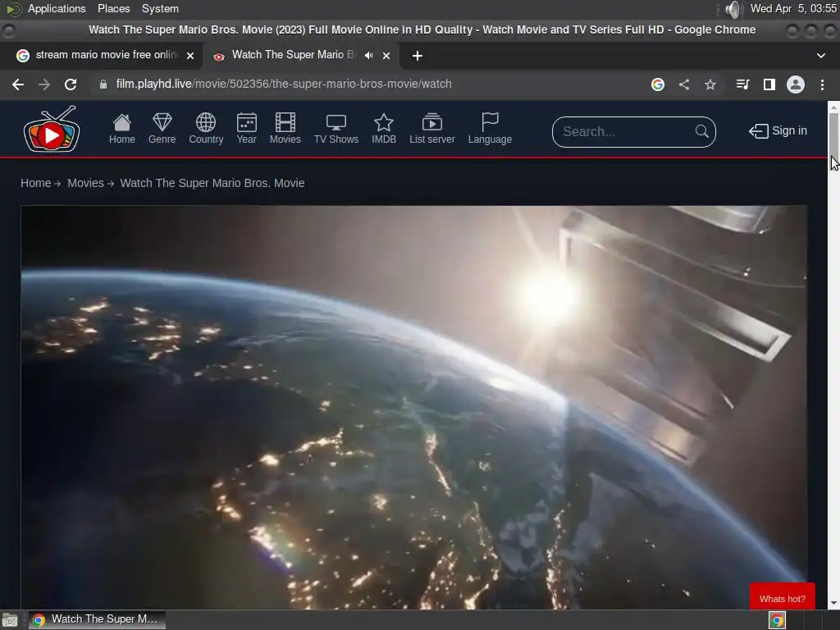Image resolution: width=840 pixels, height=630 pixels.
Task: Open the System menu
Action: pos(160,8)
